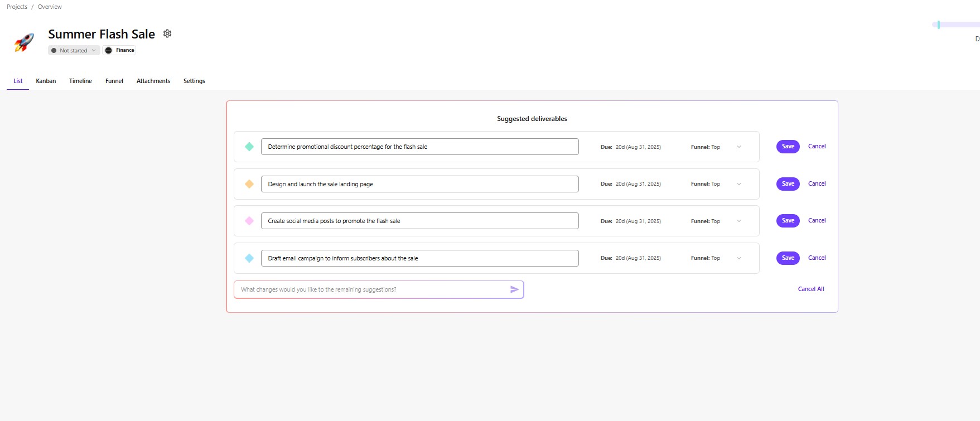Cancel the discount percentage deliverable
The height and width of the screenshot is (421, 980).
point(817,147)
